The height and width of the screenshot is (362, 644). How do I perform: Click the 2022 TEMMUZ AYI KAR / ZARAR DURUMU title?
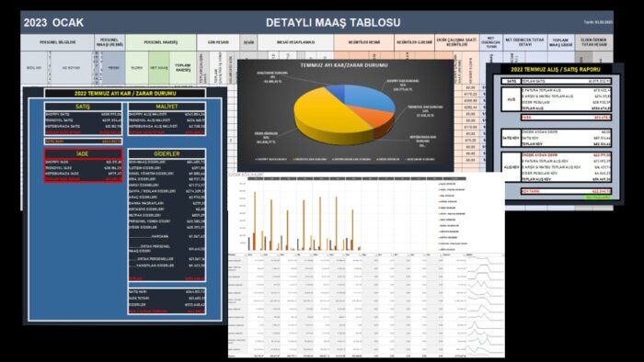125,94
